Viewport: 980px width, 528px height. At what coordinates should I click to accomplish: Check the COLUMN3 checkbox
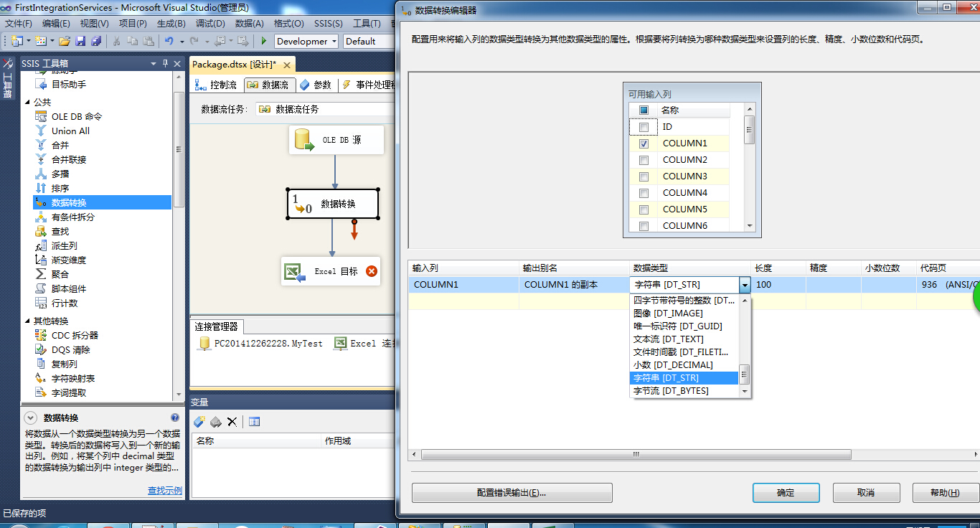[644, 176]
